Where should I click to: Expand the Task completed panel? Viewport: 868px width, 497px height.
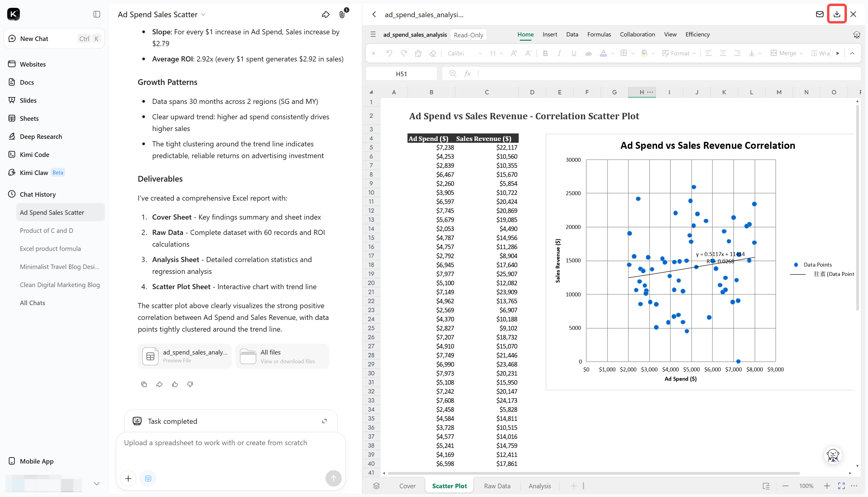324,421
